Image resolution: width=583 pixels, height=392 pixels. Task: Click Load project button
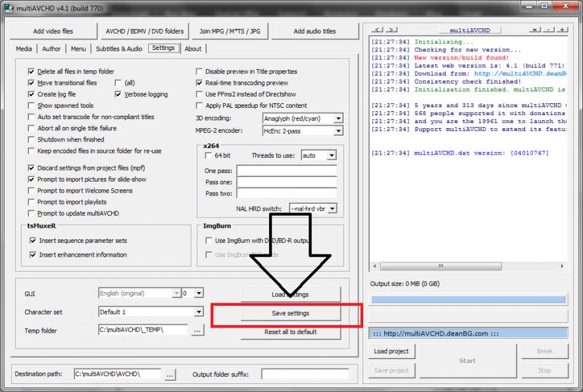pyautogui.click(x=391, y=351)
